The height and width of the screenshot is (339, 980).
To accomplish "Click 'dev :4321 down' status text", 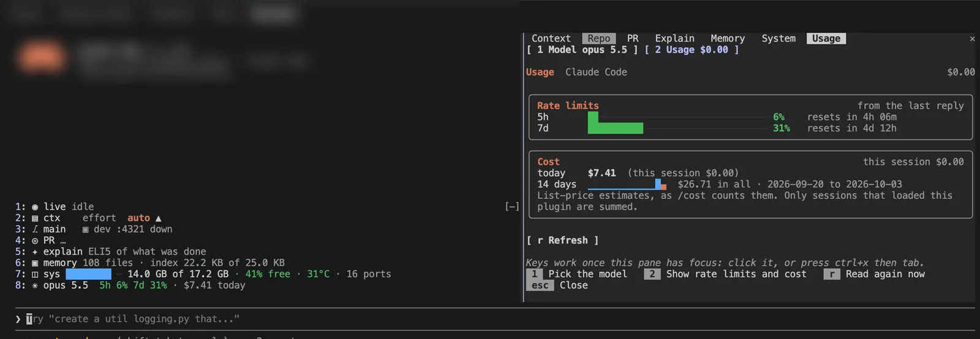I will click(133, 229).
